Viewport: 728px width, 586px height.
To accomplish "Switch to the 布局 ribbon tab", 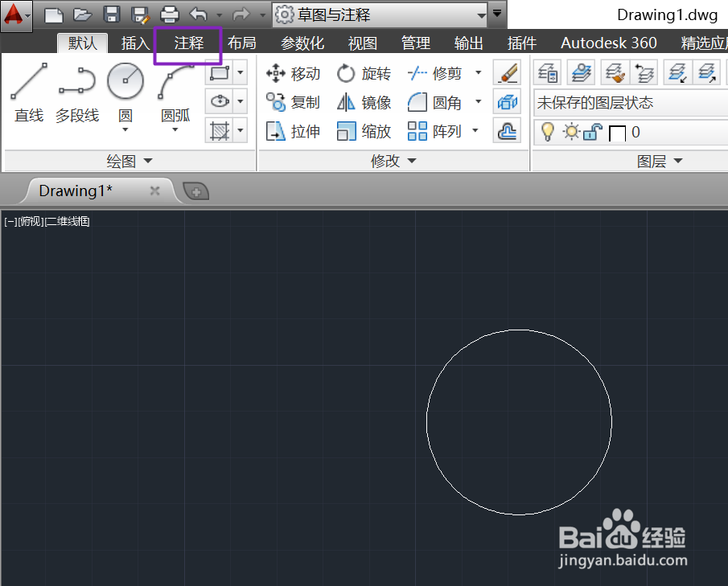I will 241,43.
